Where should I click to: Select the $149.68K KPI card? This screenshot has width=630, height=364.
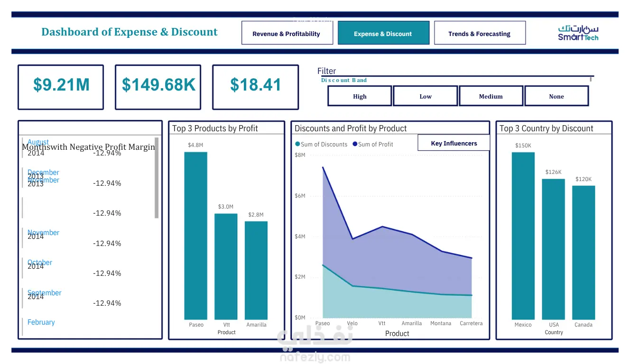(159, 87)
